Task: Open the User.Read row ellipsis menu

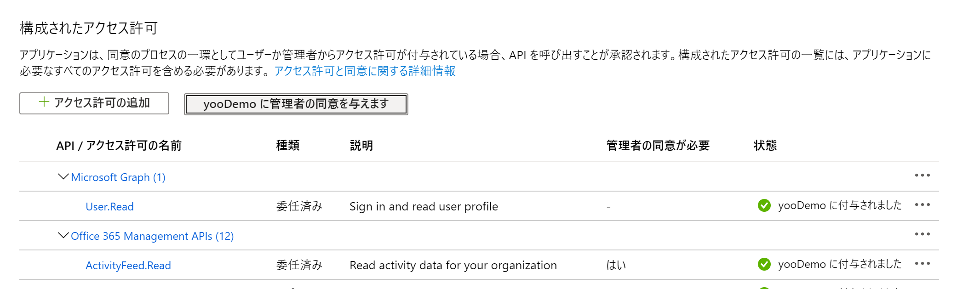Action: pos(923,205)
